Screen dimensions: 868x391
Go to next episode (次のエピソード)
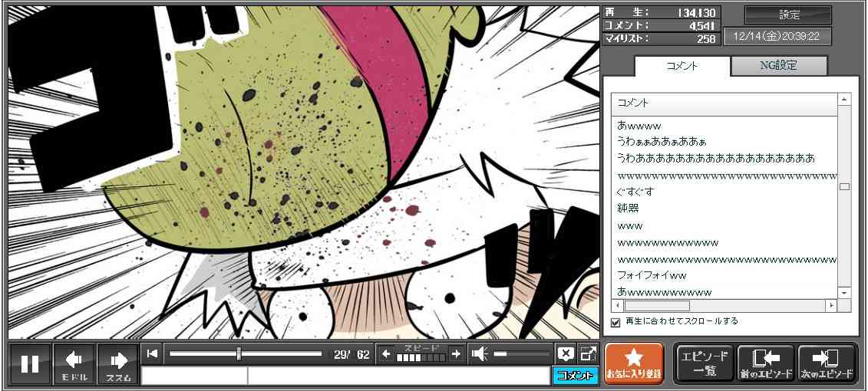[827, 363]
